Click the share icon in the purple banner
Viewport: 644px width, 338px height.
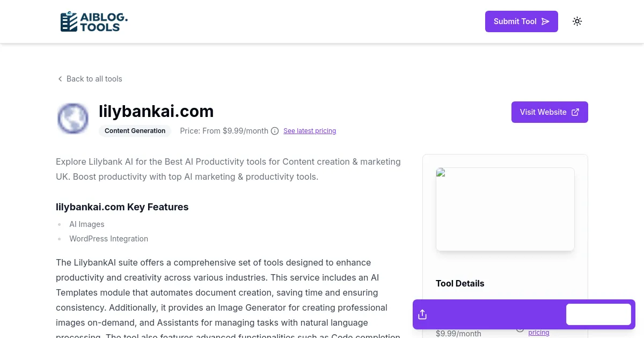click(x=422, y=314)
